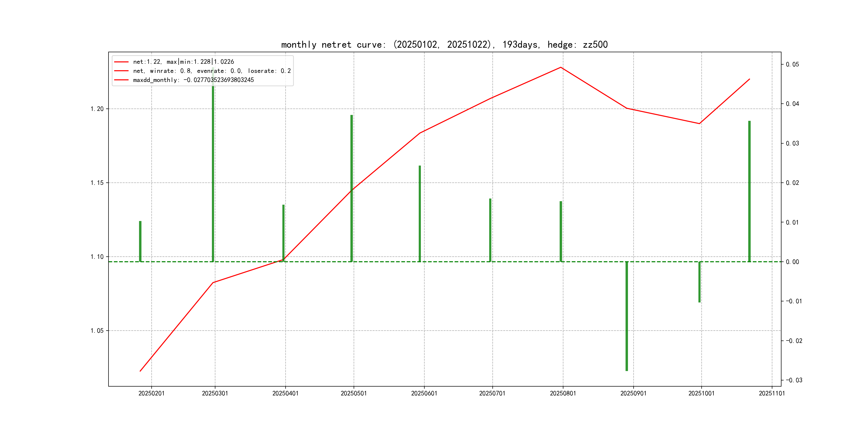
Task: Click the rightmost green bar
Action: coord(749,191)
